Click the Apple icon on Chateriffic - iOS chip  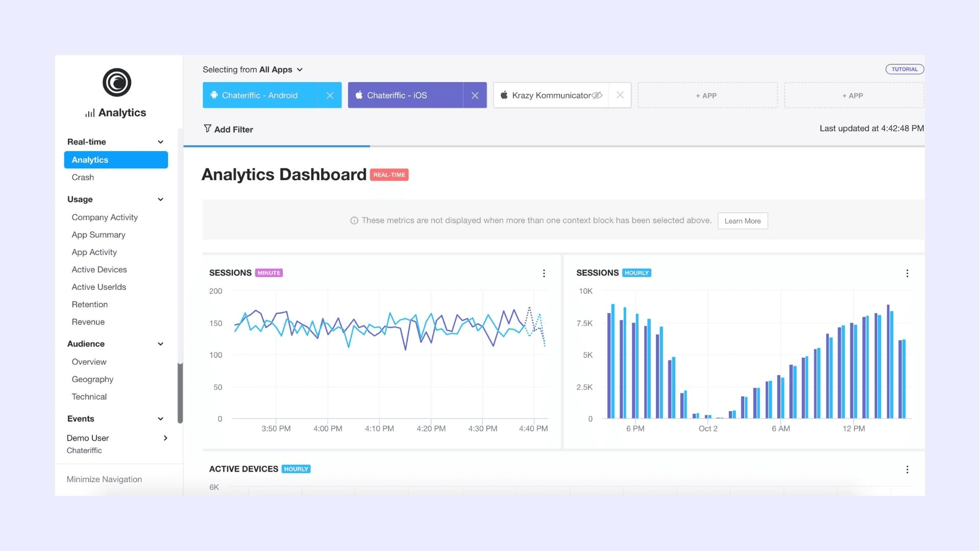pyautogui.click(x=359, y=95)
